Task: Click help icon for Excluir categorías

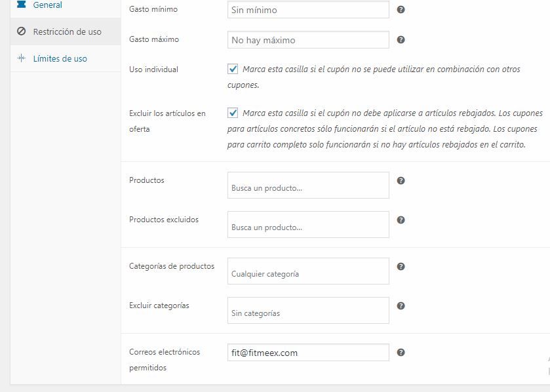Action: [x=401, y=305]
